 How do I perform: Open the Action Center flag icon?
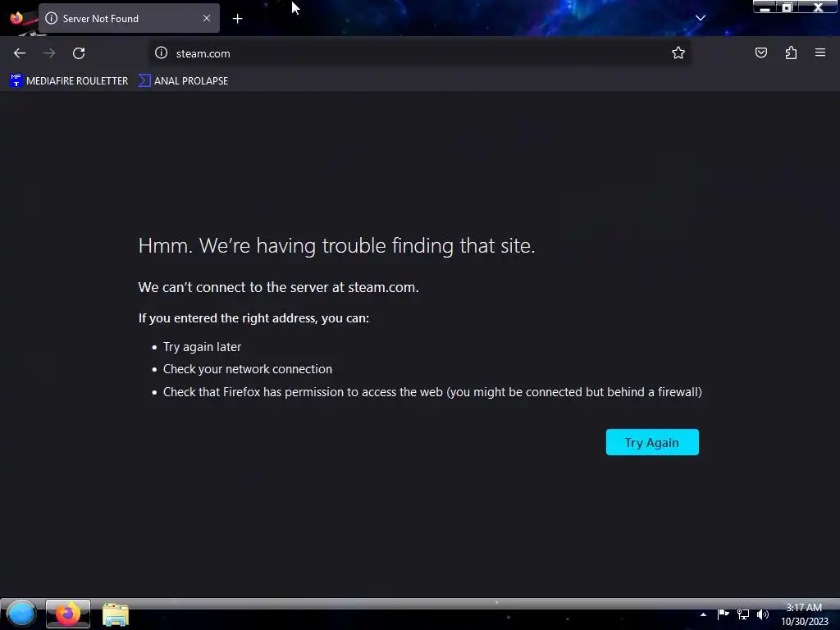(x=724, y=614)
